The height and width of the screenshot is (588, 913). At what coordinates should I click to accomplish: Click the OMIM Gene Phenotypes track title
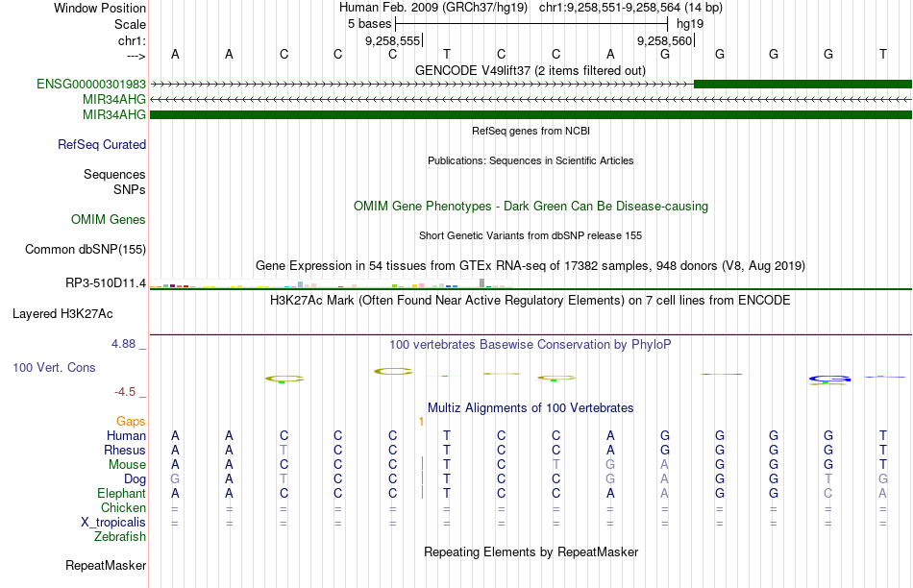tap(531, 207)
